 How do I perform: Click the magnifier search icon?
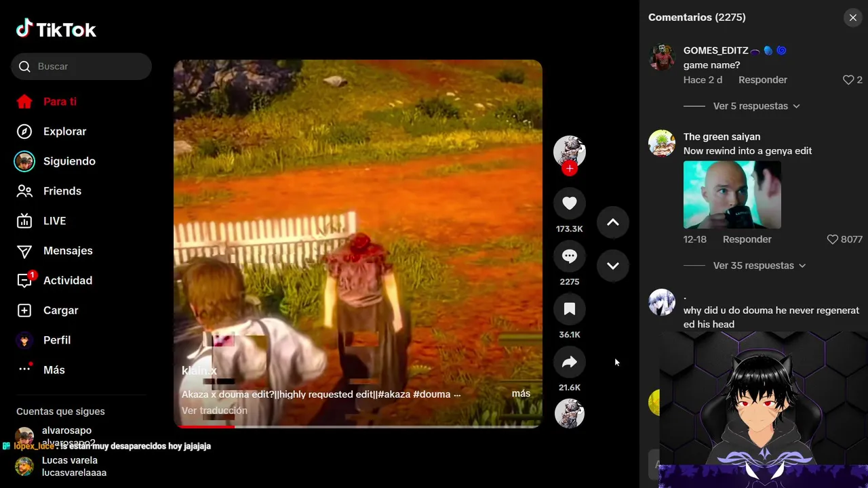[24, 66]
